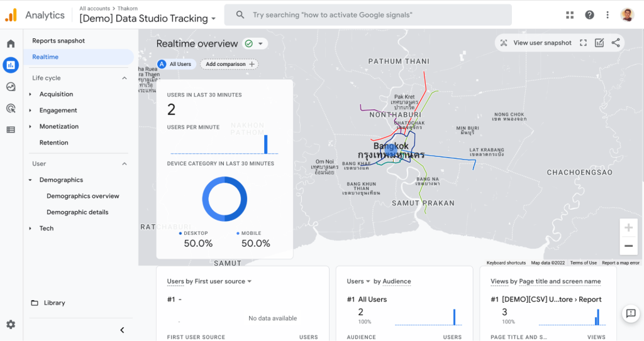Open the Google apps grid
Image resolution: width=644 pixels, height=341 pixels.
point(570,15)
